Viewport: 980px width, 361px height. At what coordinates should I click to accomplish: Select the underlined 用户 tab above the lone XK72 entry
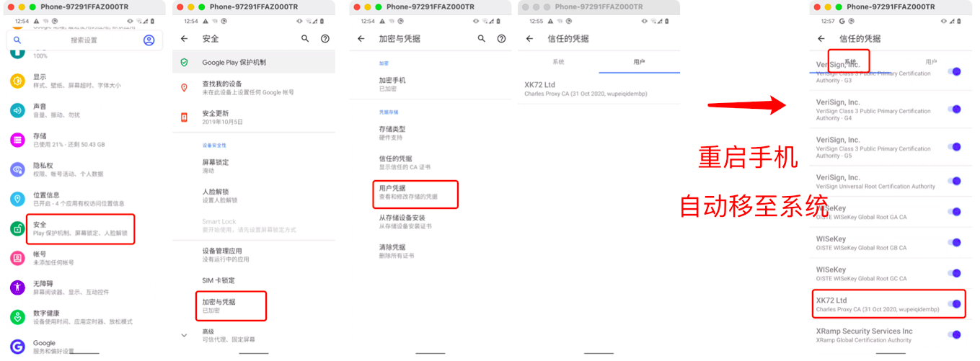tap(639, 62)
